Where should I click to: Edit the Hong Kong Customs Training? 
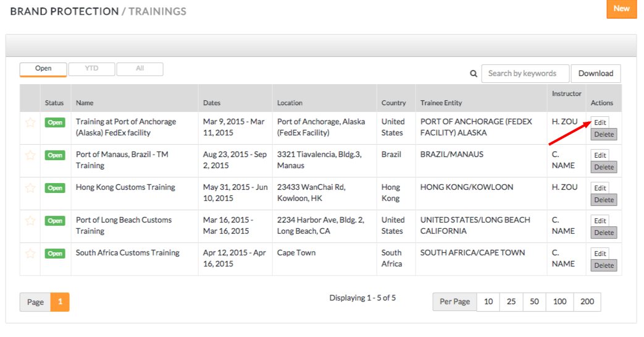click(600, 188)
